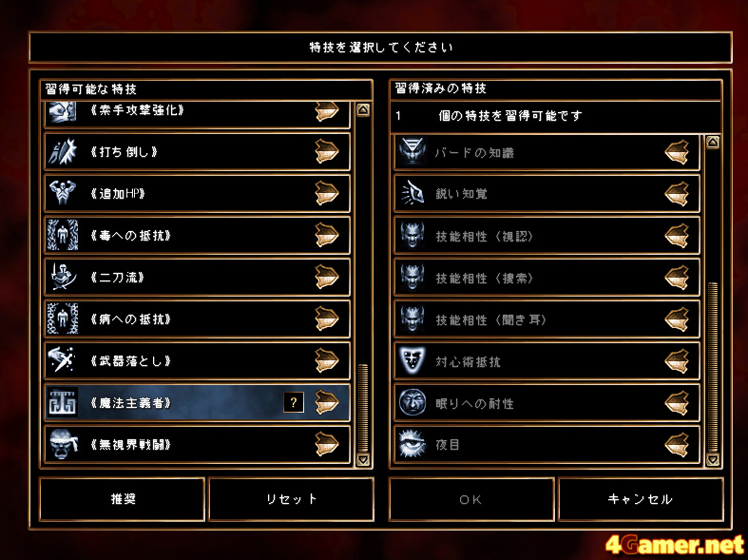Click the リセット reset button

291,499
